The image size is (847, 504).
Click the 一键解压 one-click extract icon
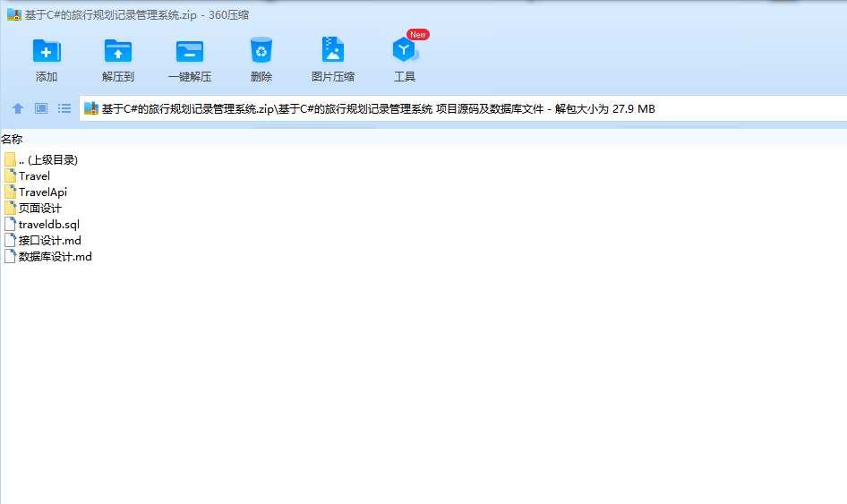click(190, 52)
